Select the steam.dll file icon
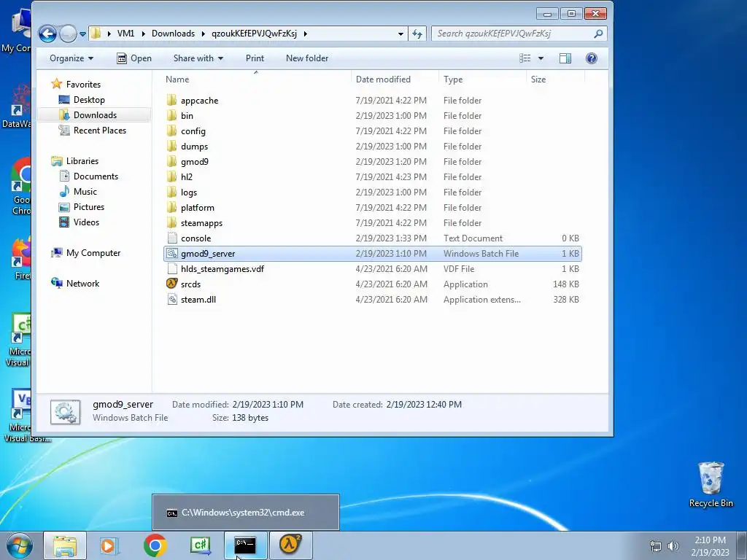Viewport: 747px width, 560px height. 172,299
